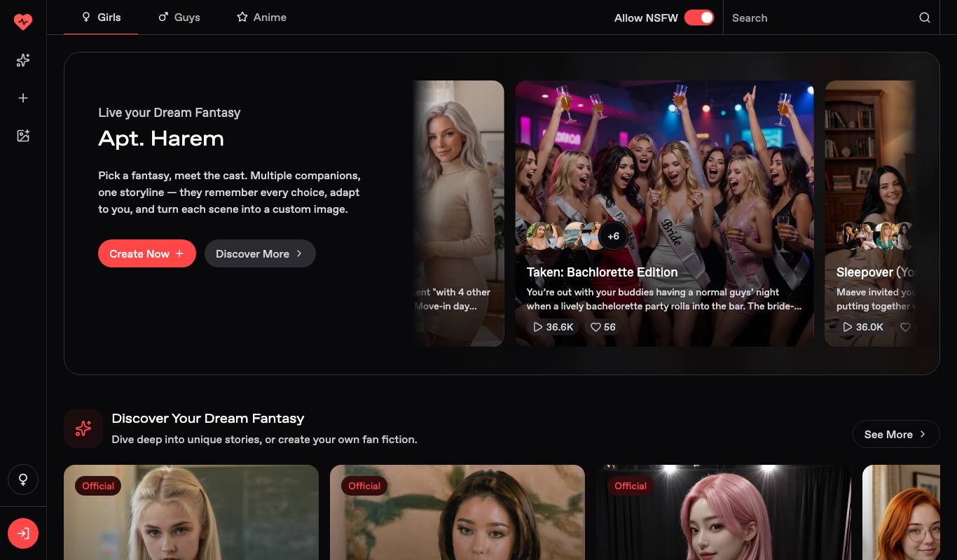Open the gray-haired woman story card
The image size is (957, 560).
point(458,213)
